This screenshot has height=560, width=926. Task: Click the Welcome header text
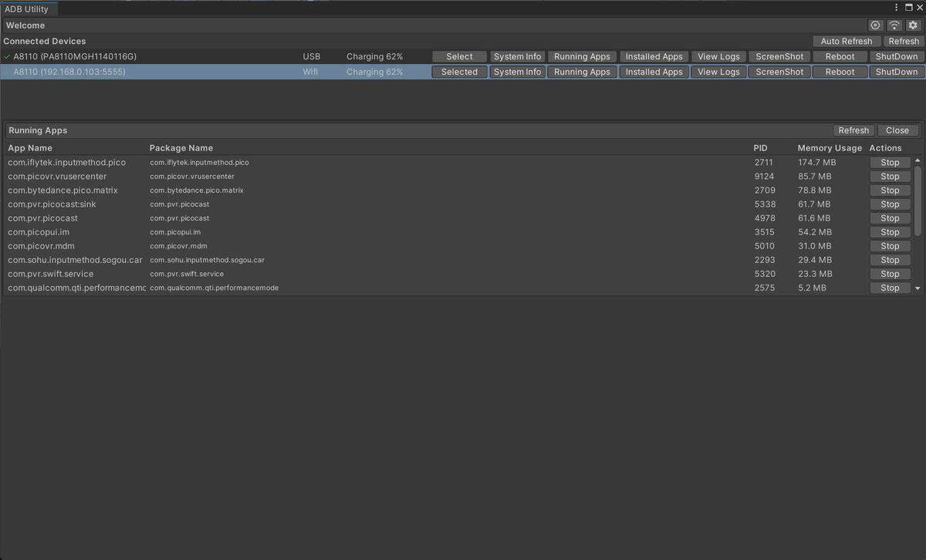[x=25, y=25]
